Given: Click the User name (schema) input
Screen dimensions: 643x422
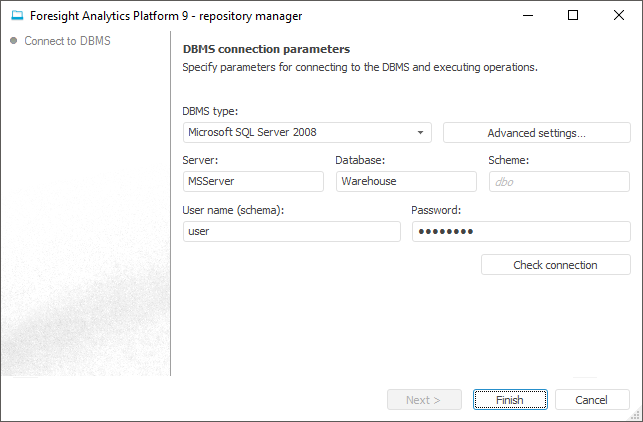Looking at the screenshot, I should tap(291, 231).
